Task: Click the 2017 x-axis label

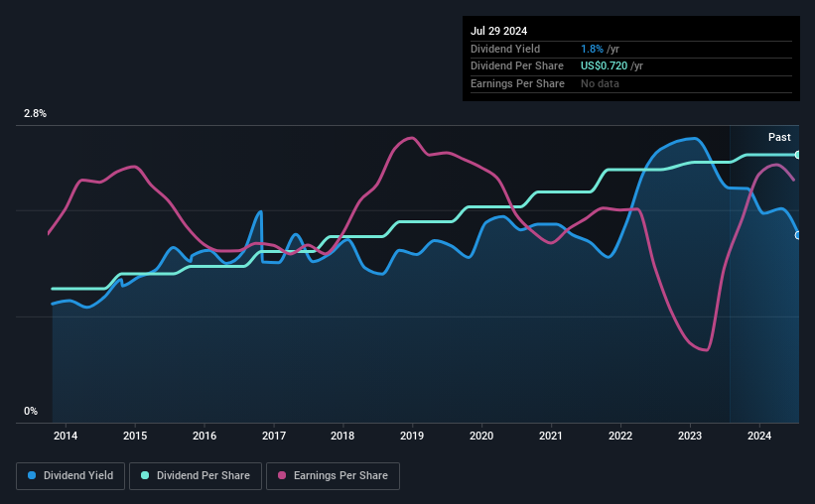Action: tap(274, 436)
